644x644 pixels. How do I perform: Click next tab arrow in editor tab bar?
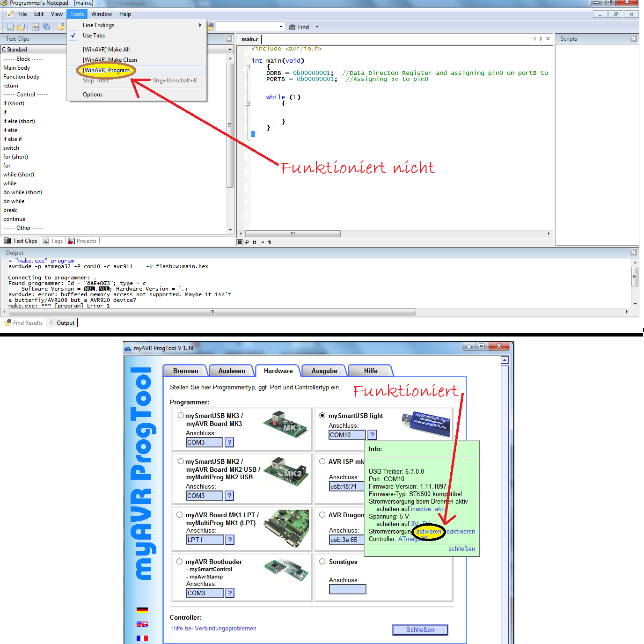tap(541, 39)
